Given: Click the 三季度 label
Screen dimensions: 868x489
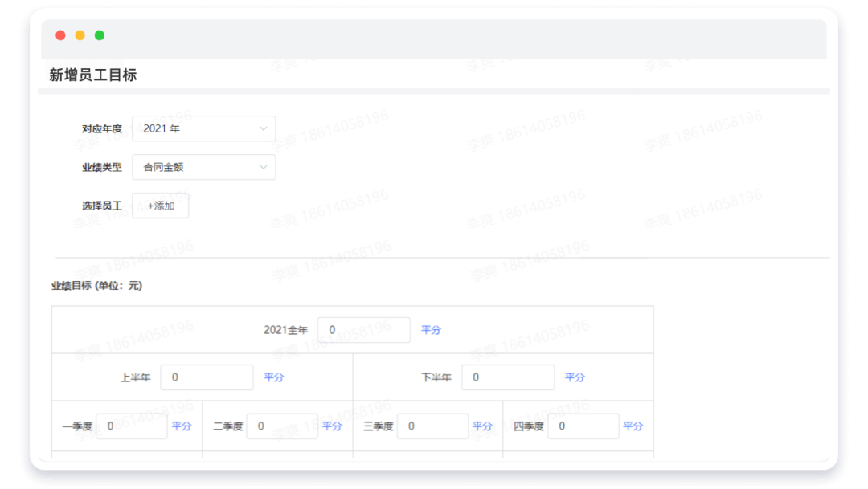Looking at the screenshot, I should [x=379, y=426].
